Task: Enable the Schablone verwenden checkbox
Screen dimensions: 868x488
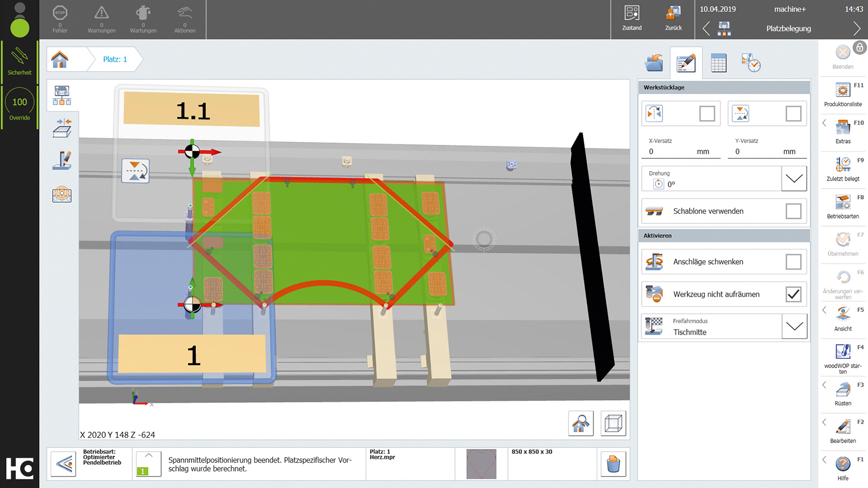Action: point(794,211)
